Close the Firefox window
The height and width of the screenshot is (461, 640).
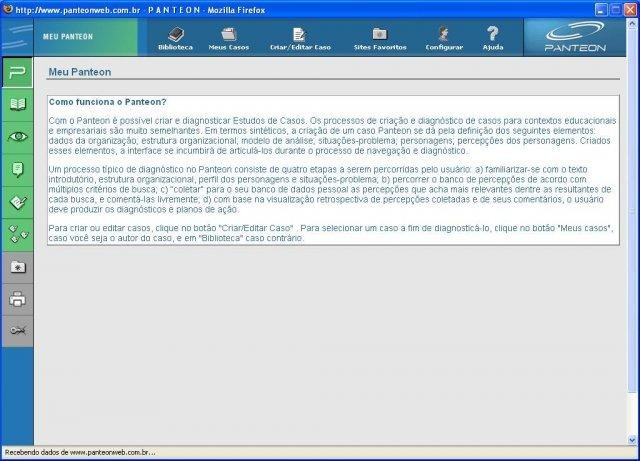(631, 9)
